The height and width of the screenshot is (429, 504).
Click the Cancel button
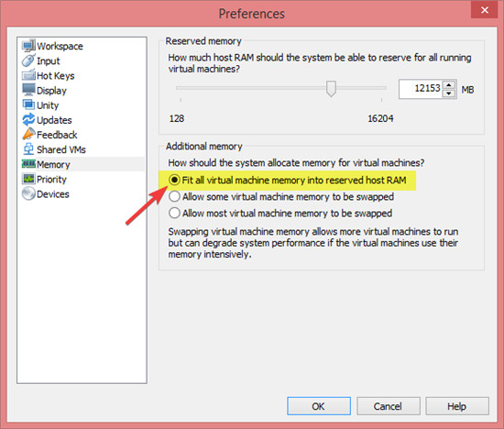tap(388, 406)
